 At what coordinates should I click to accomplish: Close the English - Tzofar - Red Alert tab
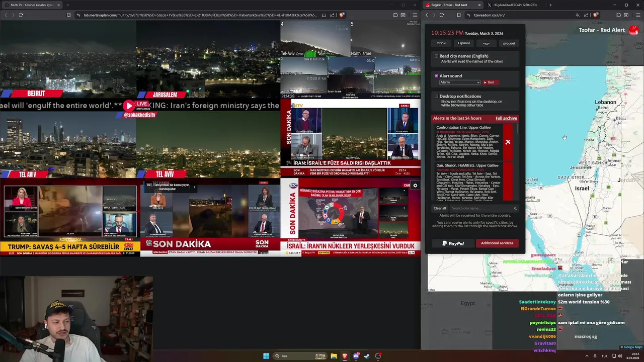479,5
